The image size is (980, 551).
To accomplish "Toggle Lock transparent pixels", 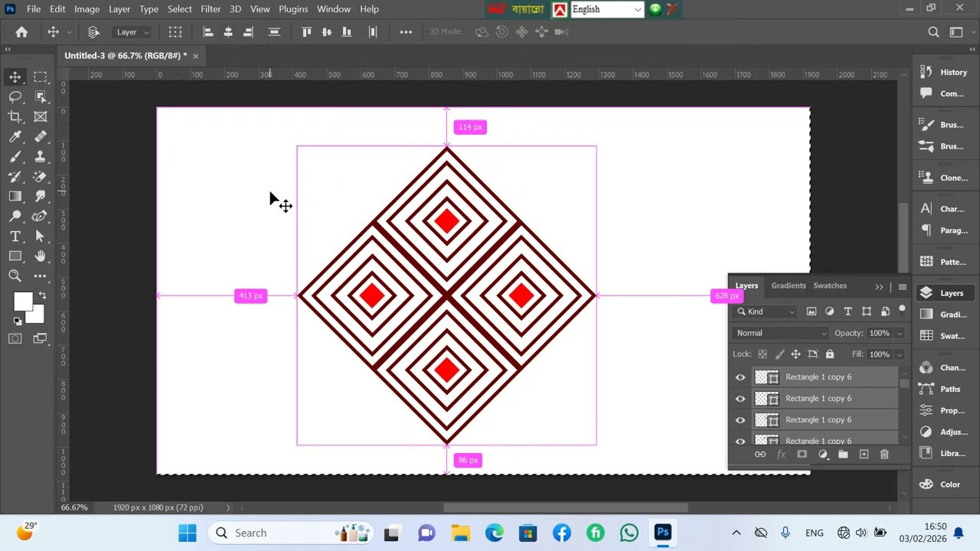I will (762, 354).
